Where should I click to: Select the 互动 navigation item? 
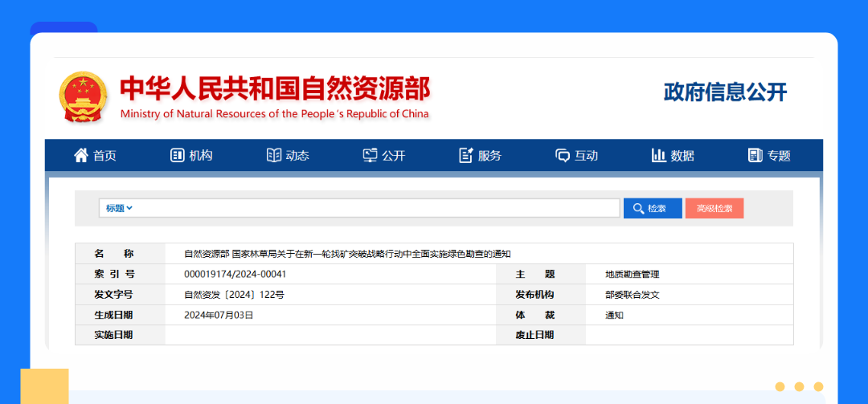[x=577, y=156]
